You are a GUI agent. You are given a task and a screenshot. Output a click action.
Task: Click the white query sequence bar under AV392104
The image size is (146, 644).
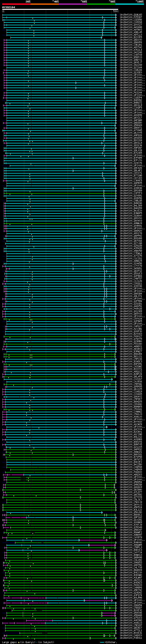pyautogui.click(x=60, y=10)
